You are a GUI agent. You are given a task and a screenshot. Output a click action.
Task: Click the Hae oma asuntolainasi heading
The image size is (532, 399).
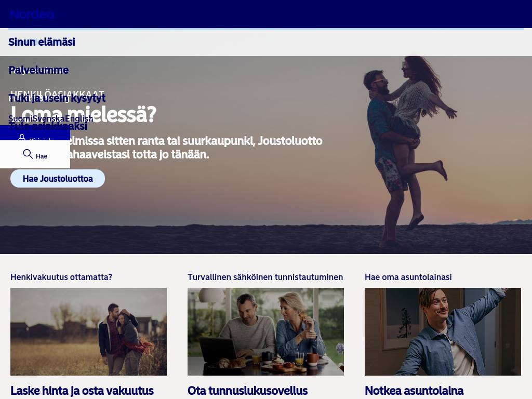(408, 277)
